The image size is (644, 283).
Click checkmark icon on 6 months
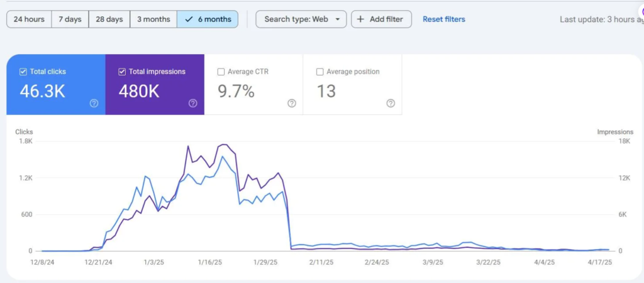pyautogui.click(x=189, y=19)
